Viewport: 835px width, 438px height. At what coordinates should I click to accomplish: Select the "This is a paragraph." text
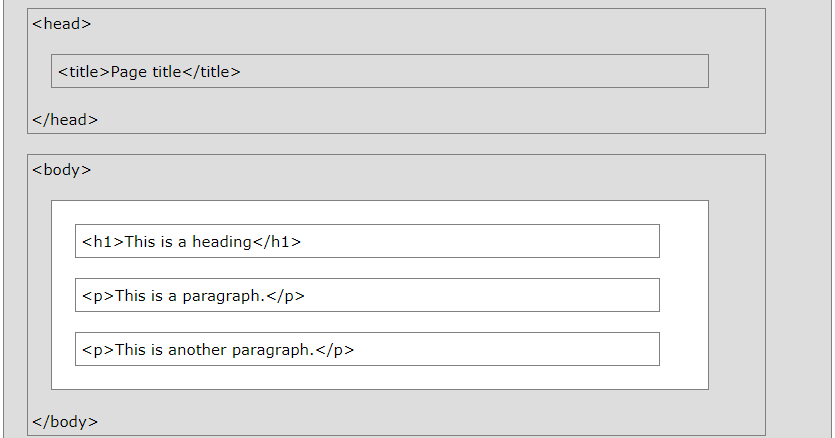[x=191, y=295]
